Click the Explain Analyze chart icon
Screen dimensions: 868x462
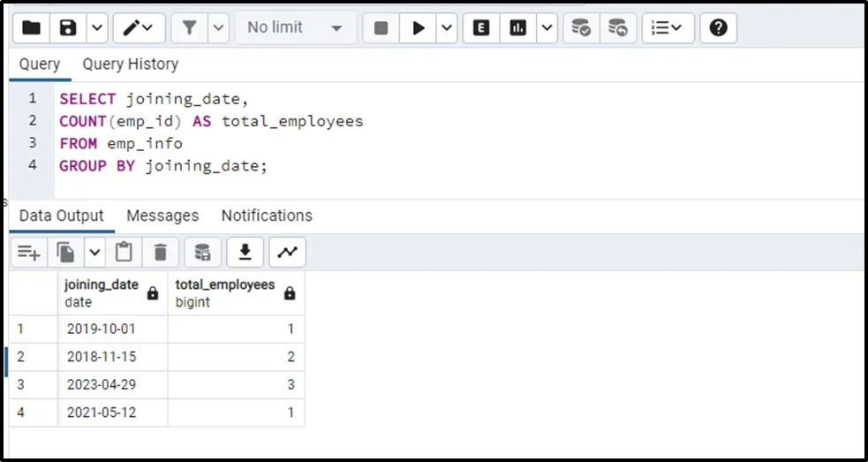(x=518, y=28)
